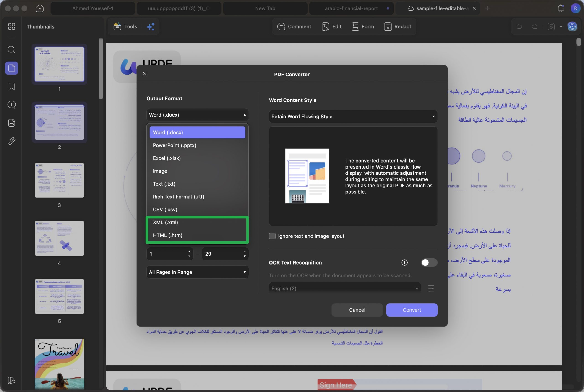Open the bookmarks sidebar icon

pos(11,86)
